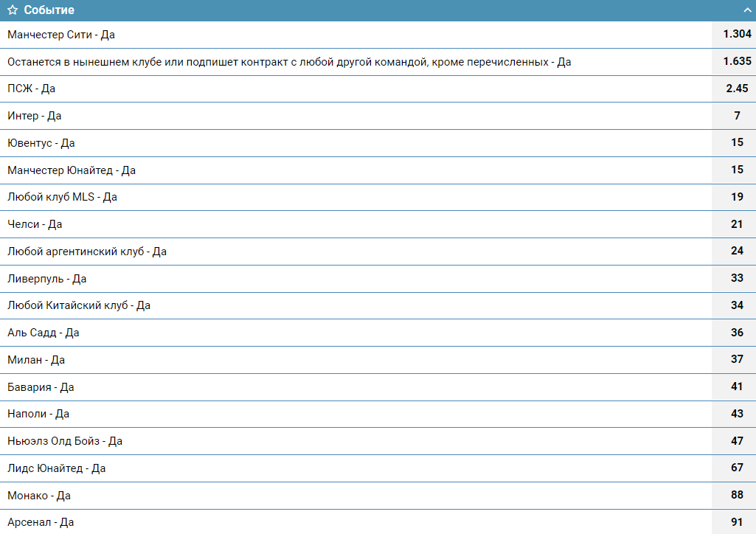Select odds 7 for Интер
The height and width of the screenshot is (534, 756).
pos(734,116)
